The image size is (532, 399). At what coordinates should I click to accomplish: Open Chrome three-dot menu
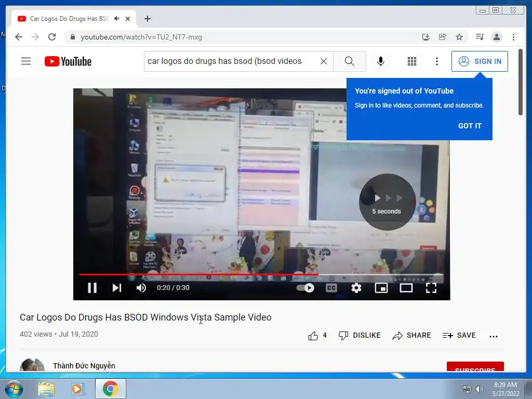(x=513, y=37)
